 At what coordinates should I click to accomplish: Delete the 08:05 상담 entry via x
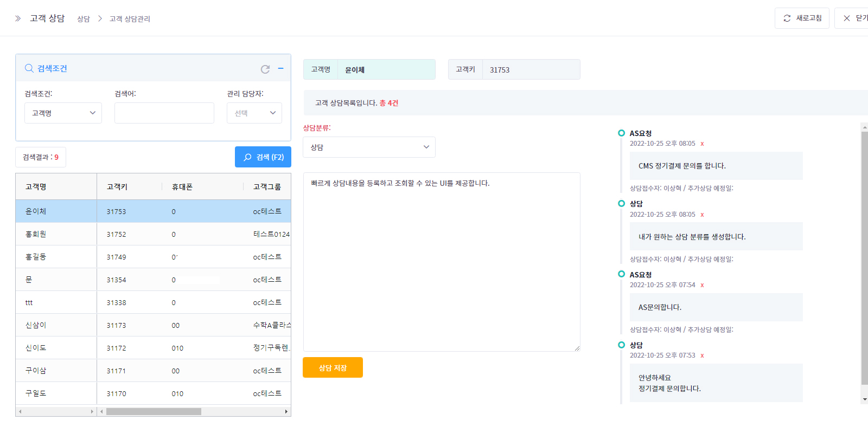click(702, 215)
